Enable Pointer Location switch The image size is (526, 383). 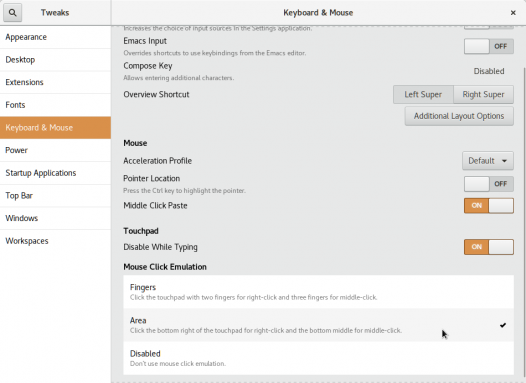488,184
